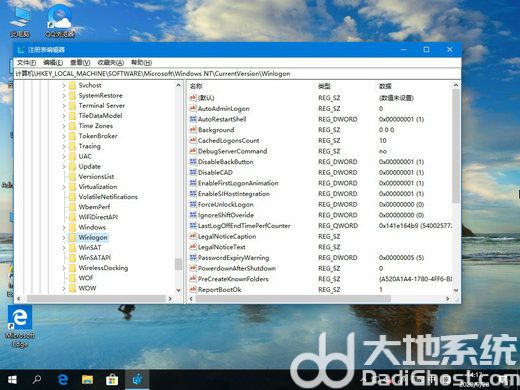Click the CachedLogonsCount value icon
The width and height of the screenshot is (520, 390).
point(193,140)
